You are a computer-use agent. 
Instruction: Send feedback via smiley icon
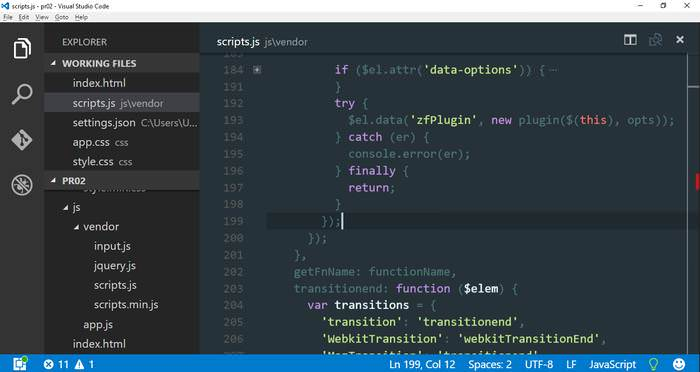click(x=679, y=364)
